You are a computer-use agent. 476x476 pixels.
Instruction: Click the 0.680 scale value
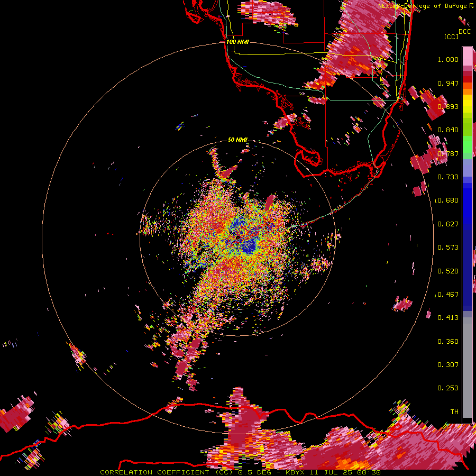[x=448, y=200]
